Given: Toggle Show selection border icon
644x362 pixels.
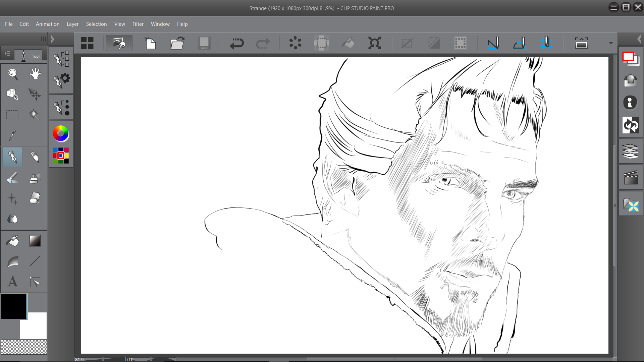Looking at the screenshot, I should pyautogui.click(x=460, y=43).
